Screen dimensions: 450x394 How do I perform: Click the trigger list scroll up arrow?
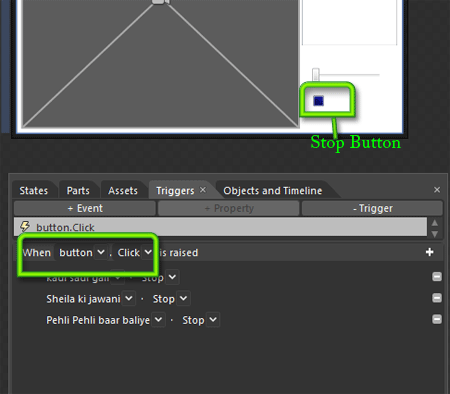pos(435,223)
